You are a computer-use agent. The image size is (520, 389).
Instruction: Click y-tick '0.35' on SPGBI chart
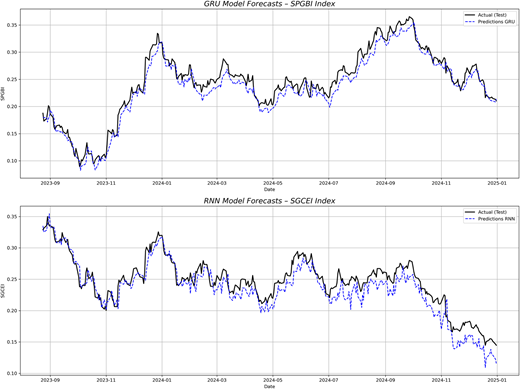pyautogui.click(x=12, y=25)
